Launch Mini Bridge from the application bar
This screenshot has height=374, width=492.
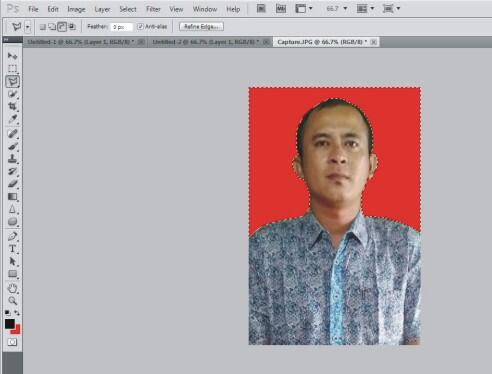[281, 9]
